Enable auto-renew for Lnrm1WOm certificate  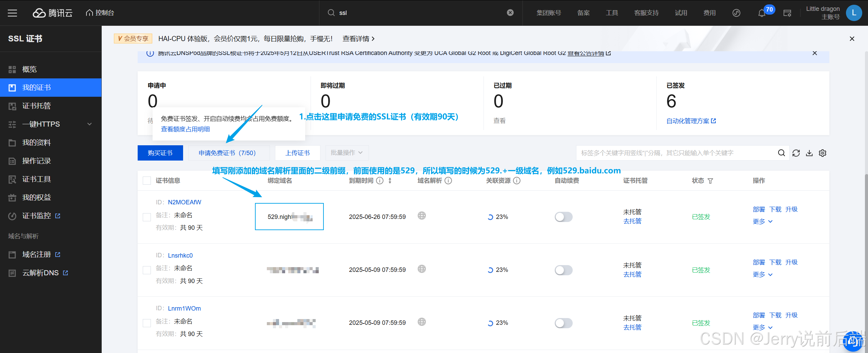(563, 323)
